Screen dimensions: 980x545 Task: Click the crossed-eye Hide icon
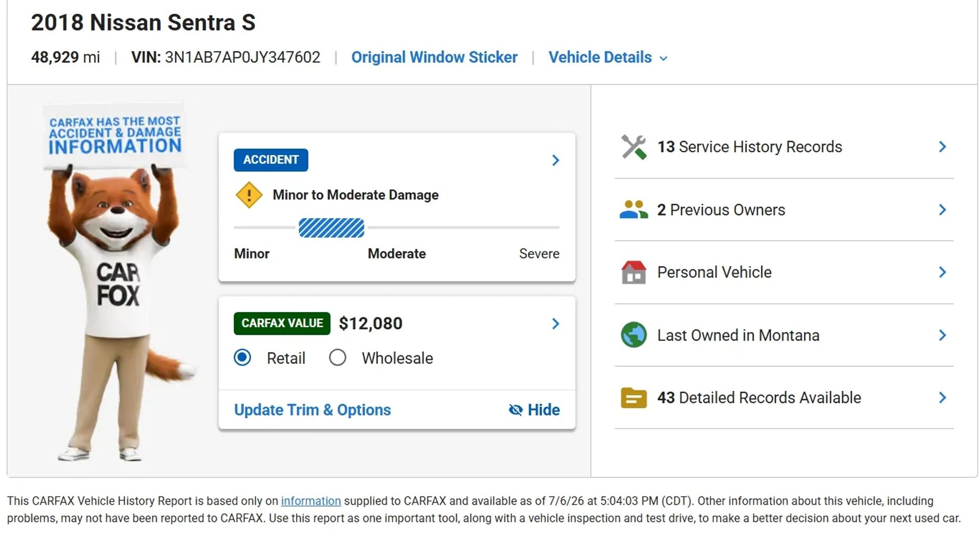click(x=516, y=410)
